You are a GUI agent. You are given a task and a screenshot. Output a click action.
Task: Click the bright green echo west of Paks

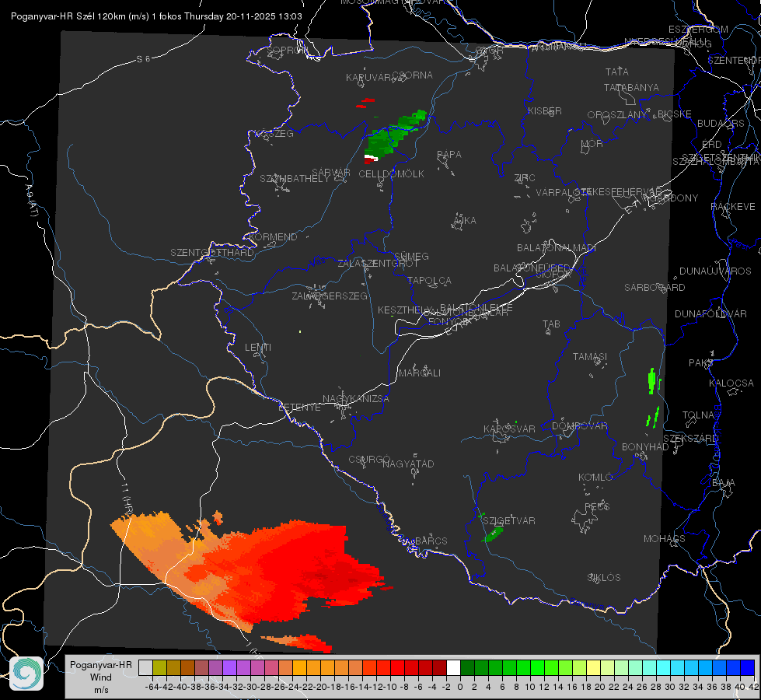point(652,381)
